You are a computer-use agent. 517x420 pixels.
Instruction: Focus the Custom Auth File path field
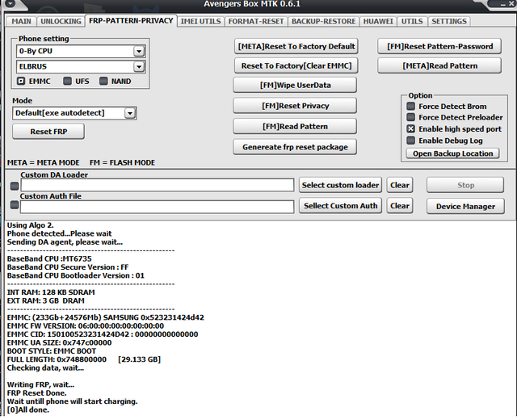point(158,207)
